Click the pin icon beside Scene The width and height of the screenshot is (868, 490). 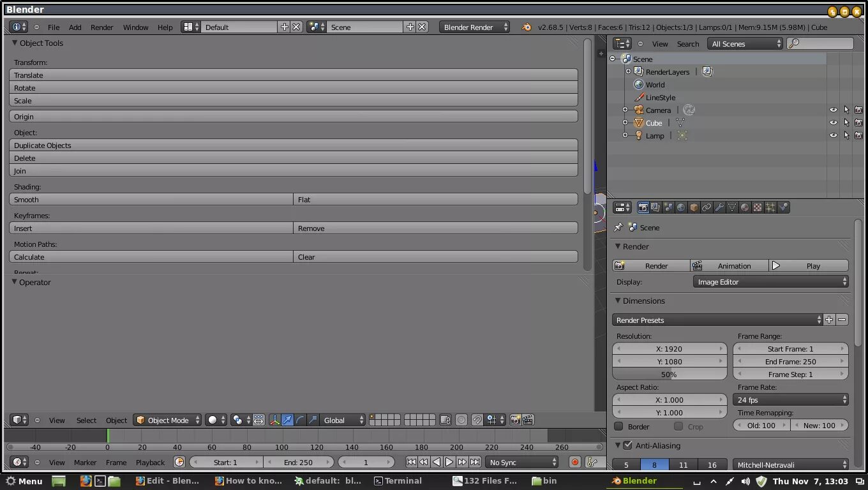click(618, 228)
